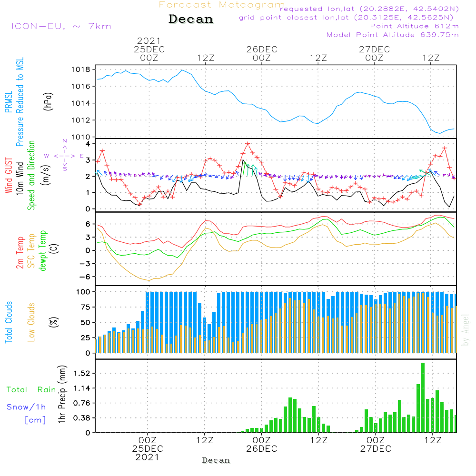Click the 'Speed and Direction' green label

[x=31, y=175]
